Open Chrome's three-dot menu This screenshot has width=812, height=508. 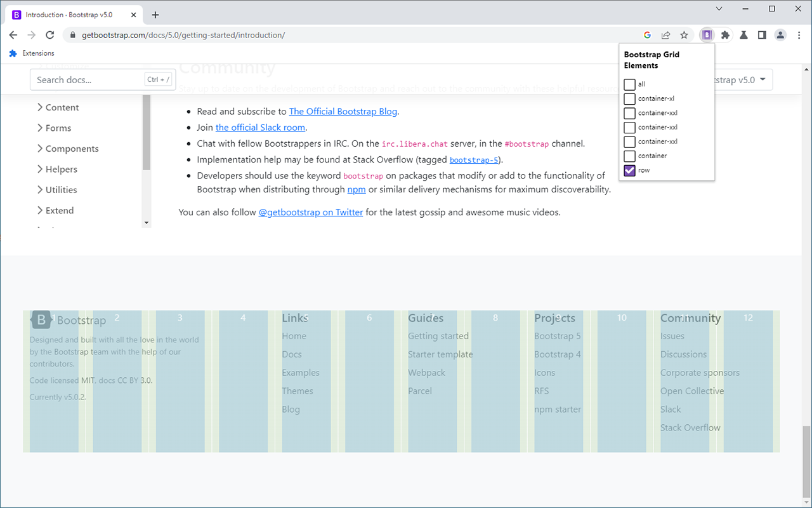click(799, 35)
